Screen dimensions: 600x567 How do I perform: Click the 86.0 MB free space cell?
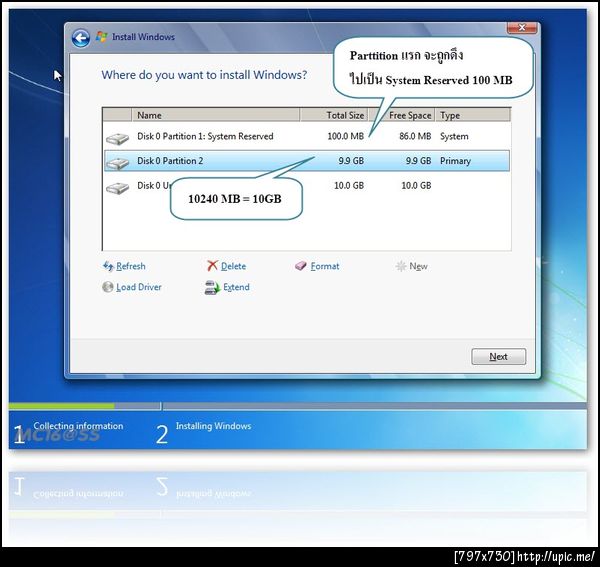pos(415,136)
